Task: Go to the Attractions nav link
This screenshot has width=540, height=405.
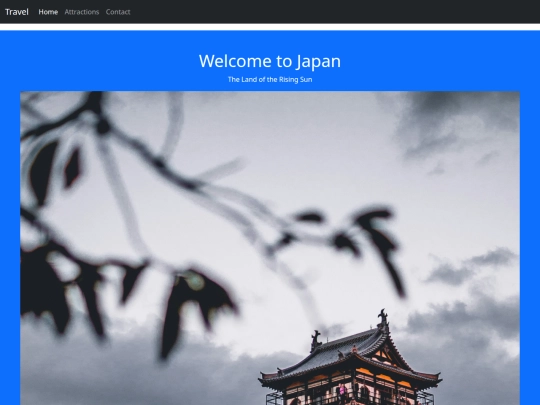Action: (x=82, y=12)
